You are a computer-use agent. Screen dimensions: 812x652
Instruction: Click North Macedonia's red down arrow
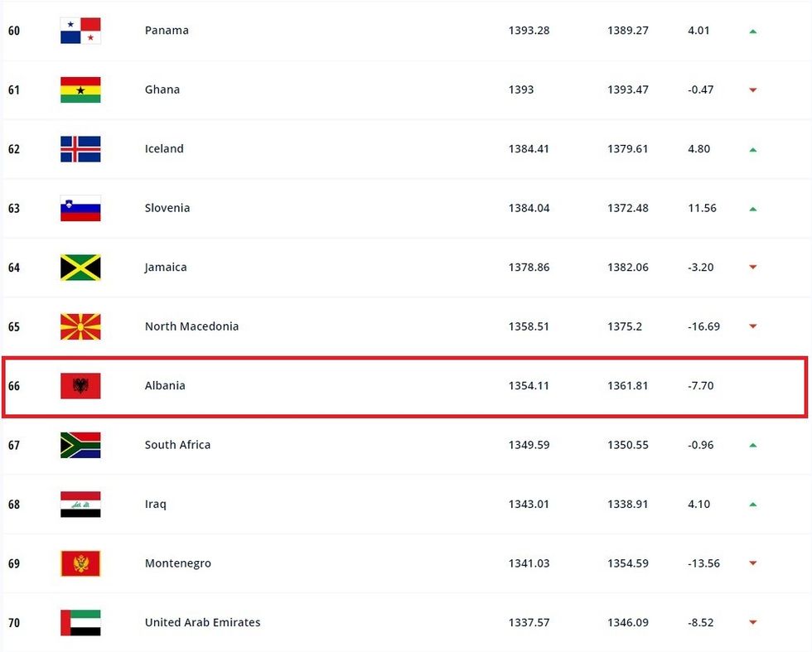pyautogui.click(x=753, y=327)
